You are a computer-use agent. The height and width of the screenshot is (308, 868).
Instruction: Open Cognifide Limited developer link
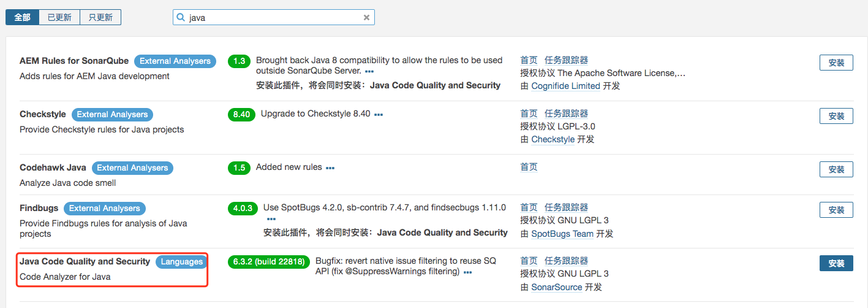click(x=565, y=86)
